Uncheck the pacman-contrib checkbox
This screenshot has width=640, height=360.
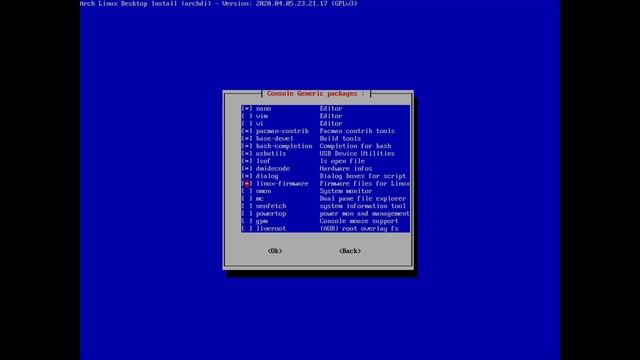(x=247, y=131)
